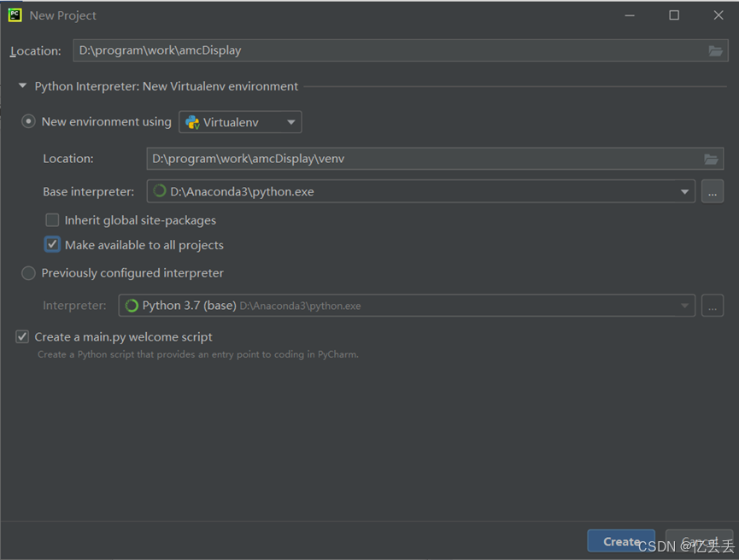Click spinner icon beside Python 3.7 (base)
The width and height of the screenshot is (739, 560).
(x=132, y=306)
